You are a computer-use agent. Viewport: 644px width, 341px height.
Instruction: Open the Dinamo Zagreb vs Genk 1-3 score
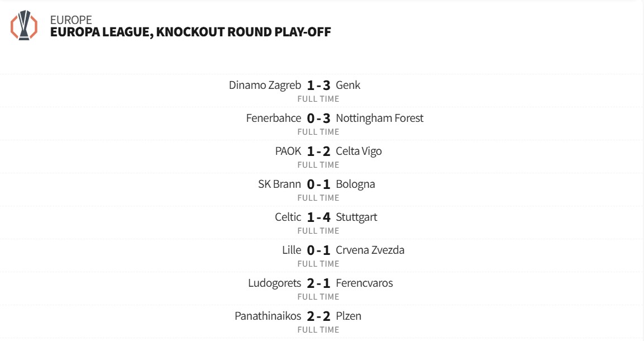(x=318, y=86)
